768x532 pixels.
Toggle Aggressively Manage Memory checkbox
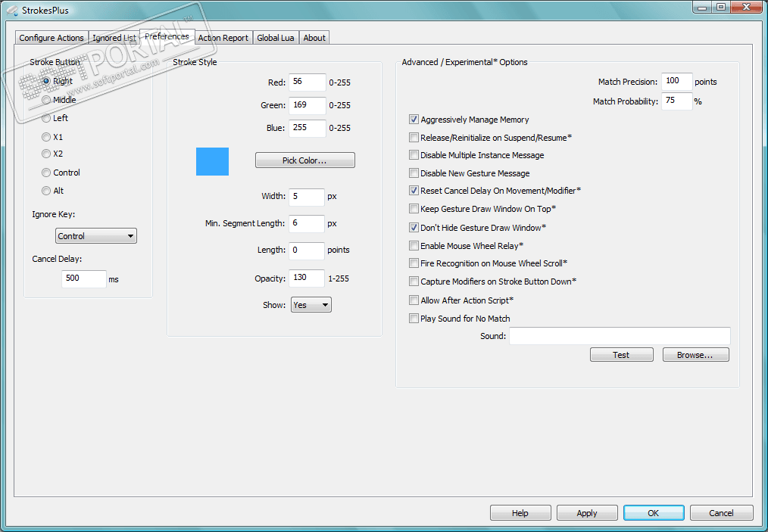click(414, 120)
